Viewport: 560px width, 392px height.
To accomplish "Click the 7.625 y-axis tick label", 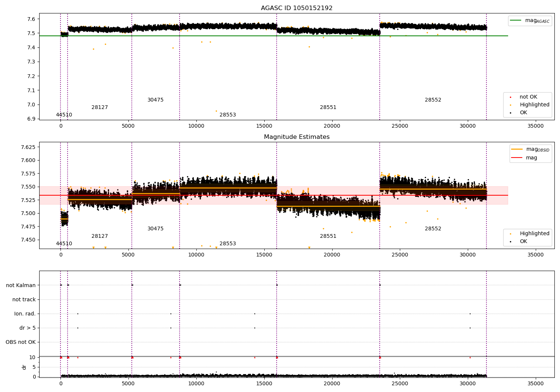I will 28,147.
